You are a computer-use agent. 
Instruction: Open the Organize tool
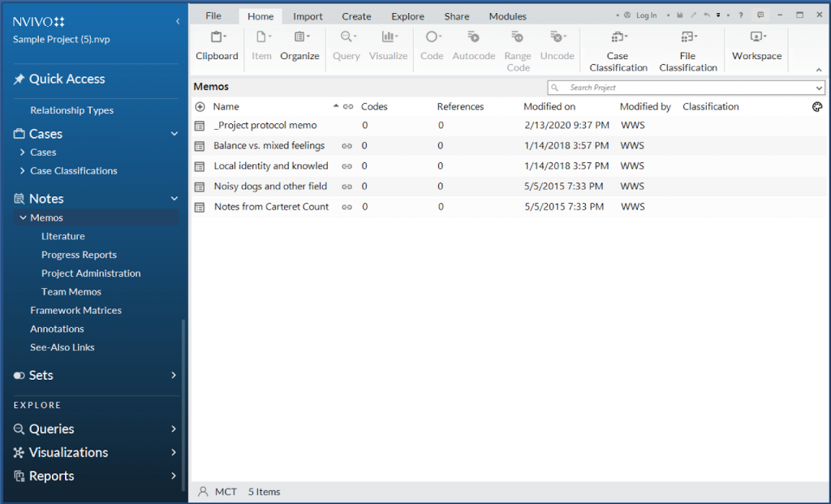(299, 37)
